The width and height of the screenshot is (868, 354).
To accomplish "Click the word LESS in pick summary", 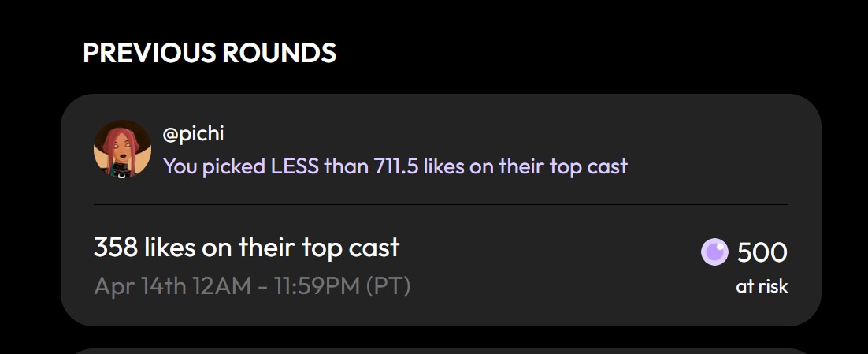I will [x=295, y=166].
